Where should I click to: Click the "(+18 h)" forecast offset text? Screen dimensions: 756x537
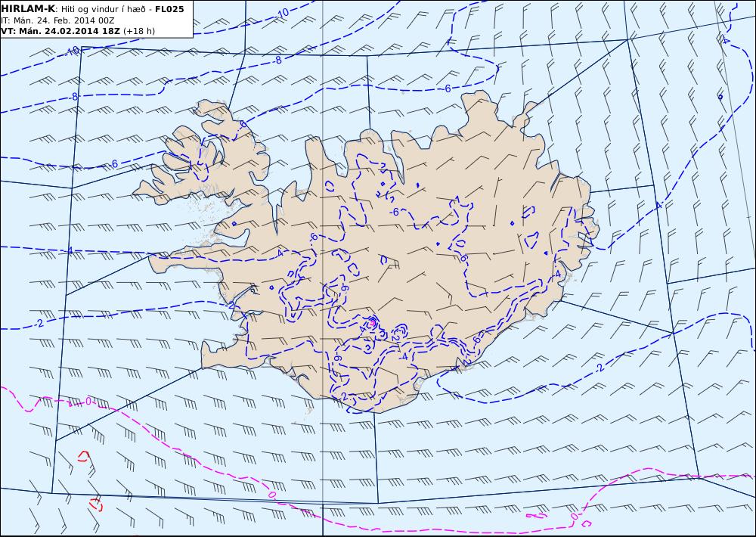click(x=139, y=31)
